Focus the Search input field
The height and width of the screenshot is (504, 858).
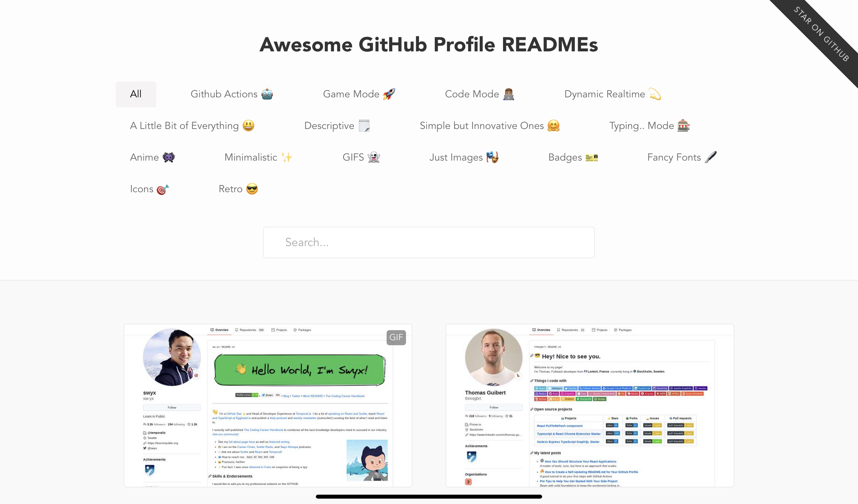[x=429, y=242]
